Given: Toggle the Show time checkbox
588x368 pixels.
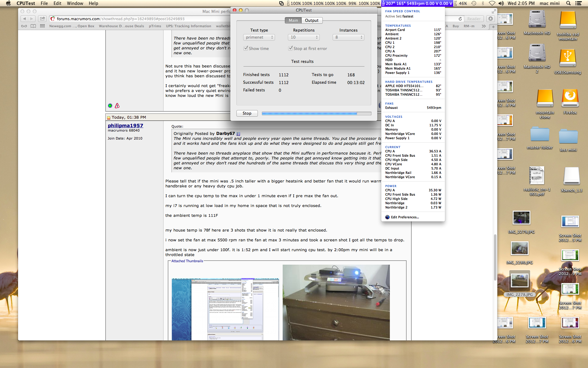Looking at the screenshot, I should click(246, 48).
